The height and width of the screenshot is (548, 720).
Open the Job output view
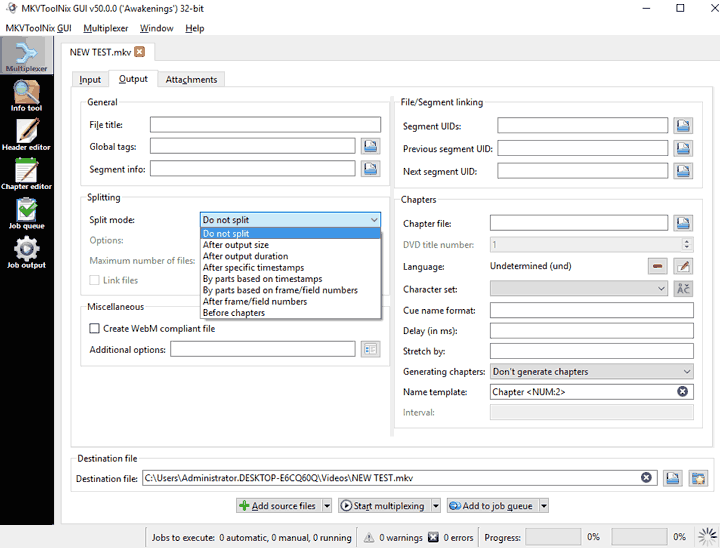(26, 252)
